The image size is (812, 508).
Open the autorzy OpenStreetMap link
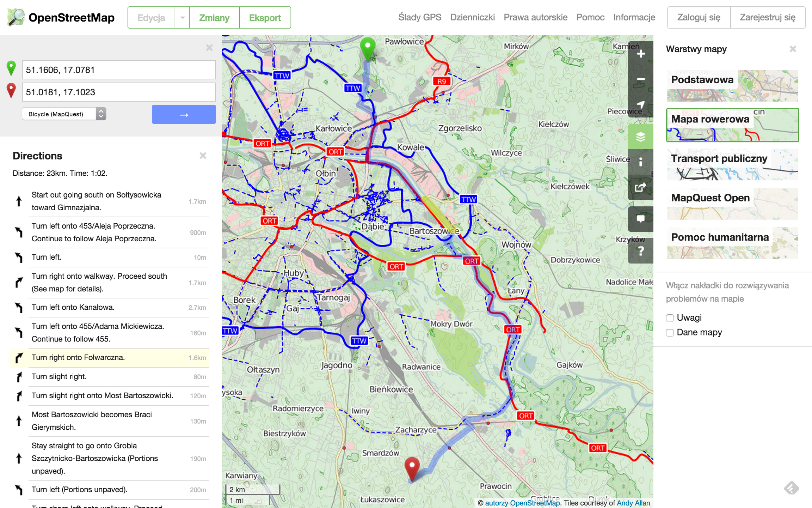point(522,503)
